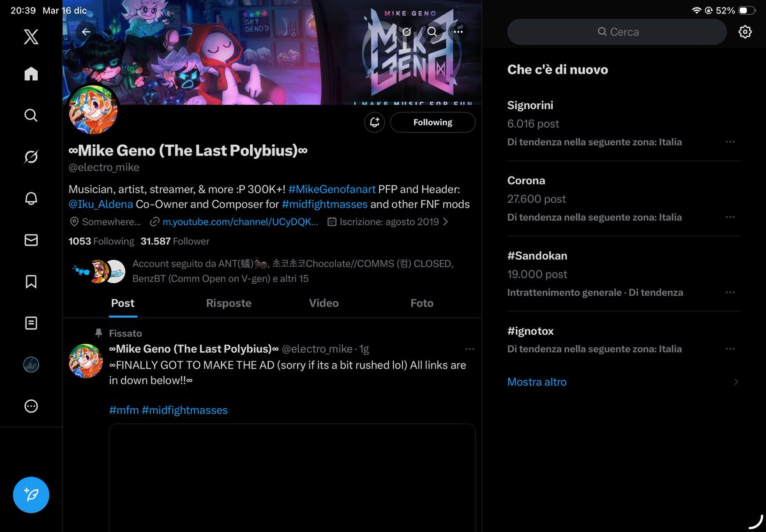Tap the 20:39 clock in status bar
The height and width of the screenshot is (532, 766).
(x=23, y=11)
